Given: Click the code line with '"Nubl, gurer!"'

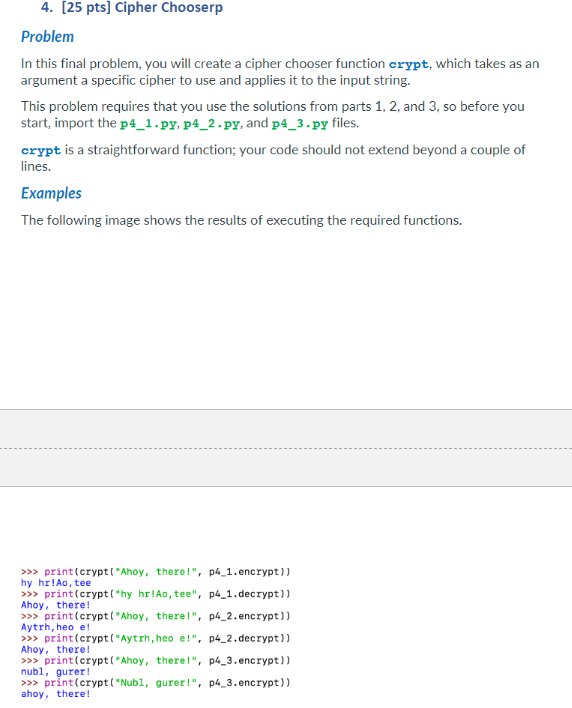Looking at the screenshot, I should [156, 682].
